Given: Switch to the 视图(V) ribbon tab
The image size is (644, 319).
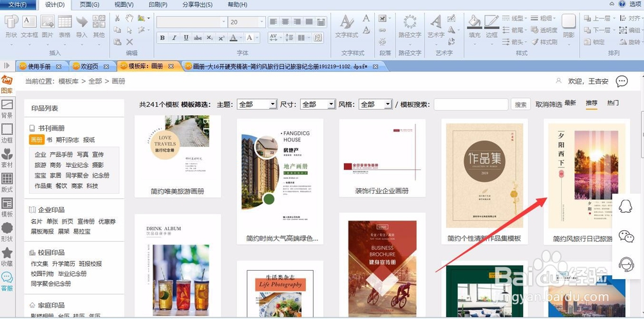Looking at the screenshot, I should click(x=123, y=5).
